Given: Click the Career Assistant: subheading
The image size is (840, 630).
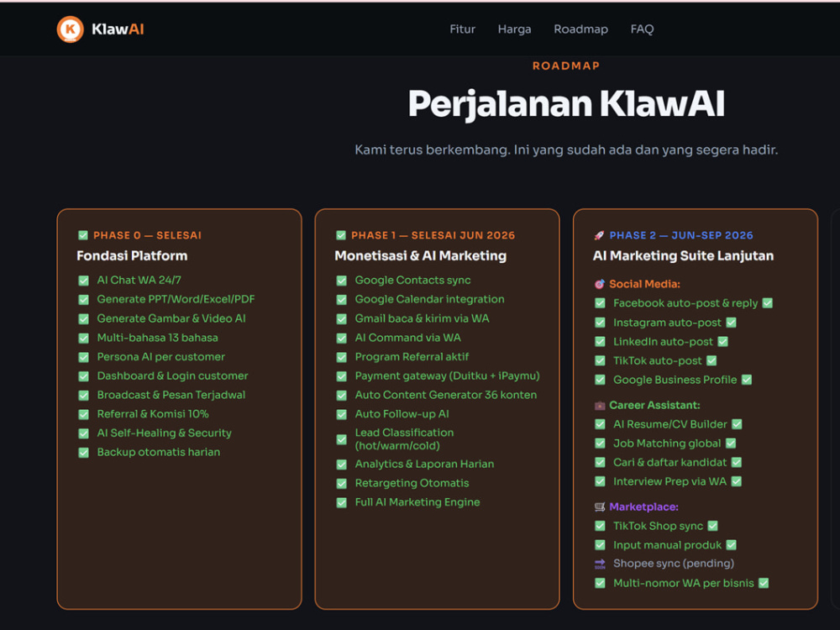Looking at the screenshot, I should pyautogui.click(x=654, y=406).
